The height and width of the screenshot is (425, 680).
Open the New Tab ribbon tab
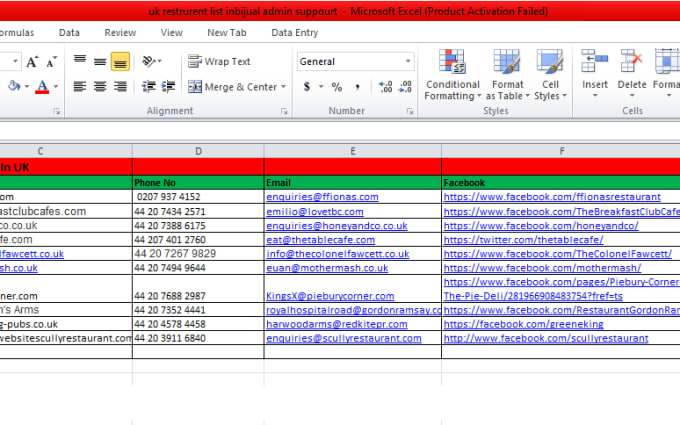click(227, 33)
